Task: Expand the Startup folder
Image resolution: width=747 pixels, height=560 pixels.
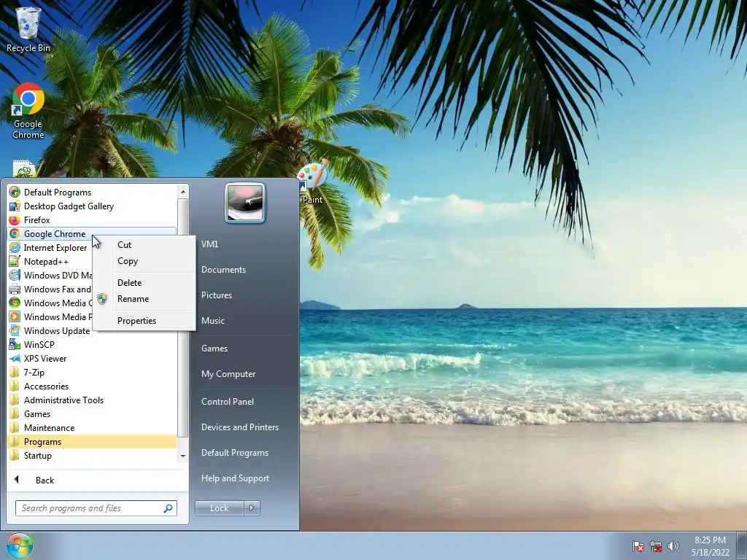Action: click(x=93, y=455)
